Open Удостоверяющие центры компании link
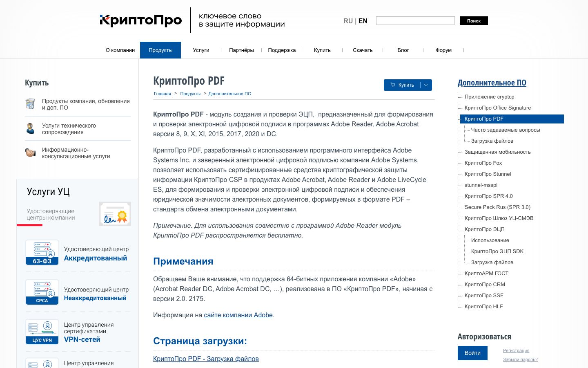 pos(51,214)
